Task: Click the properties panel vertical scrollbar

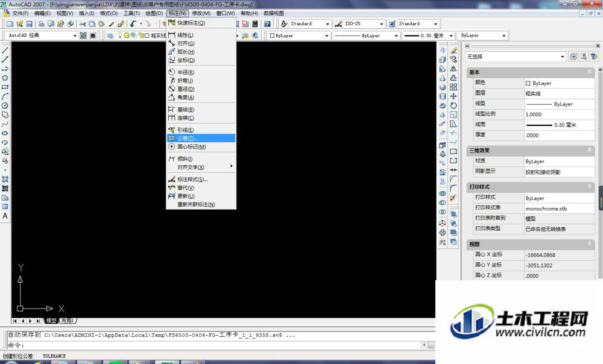Action: click(x=601, y=174)
